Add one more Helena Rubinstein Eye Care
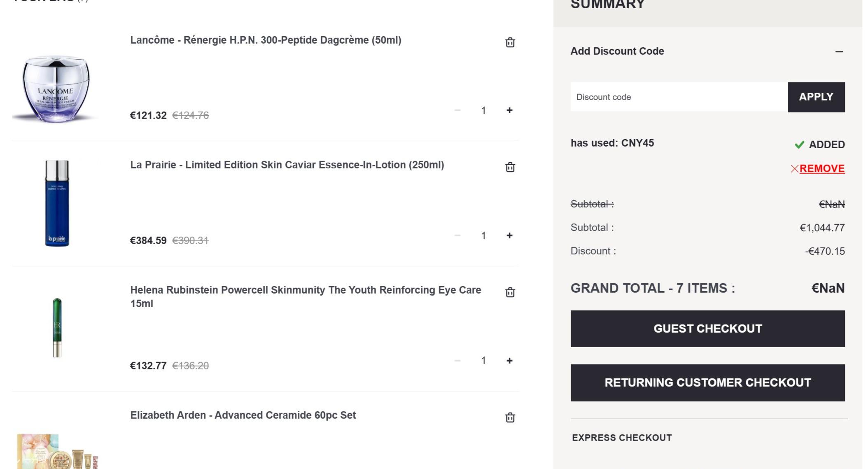Viewport: 868px width, 469px height. pos(509,361)
